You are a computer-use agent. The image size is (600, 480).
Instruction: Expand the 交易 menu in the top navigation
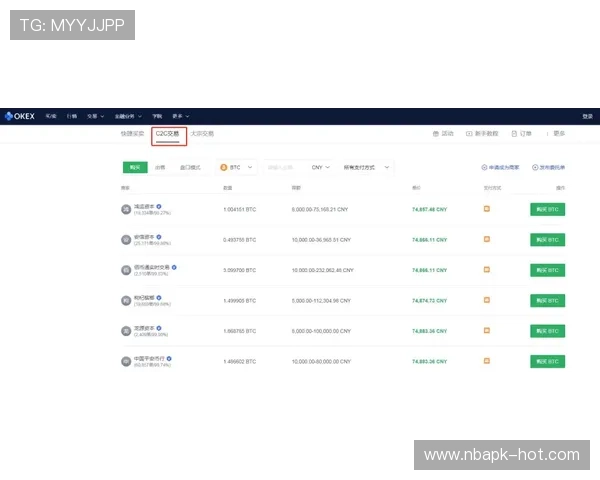(x=95, y=116)
